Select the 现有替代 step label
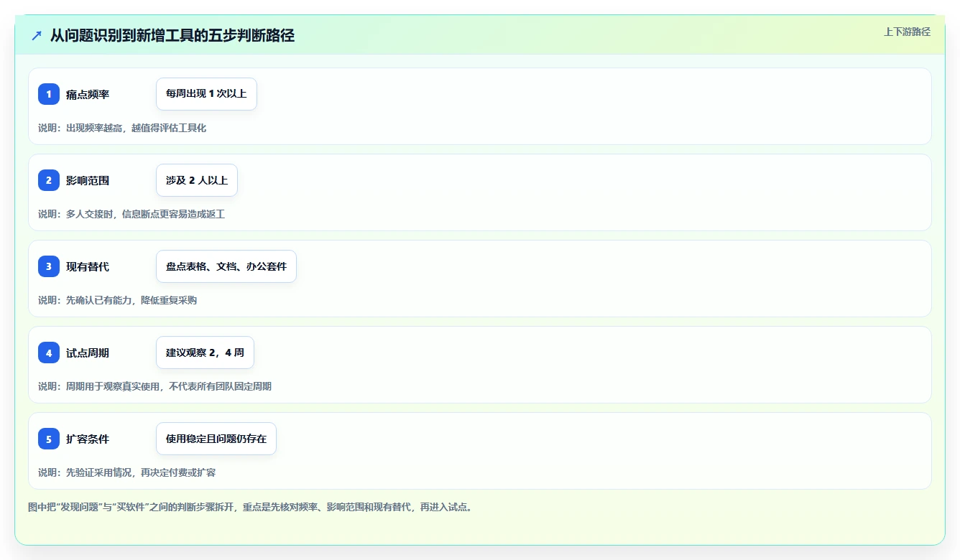Screen dimensions: 960x560 pos(88,266)
